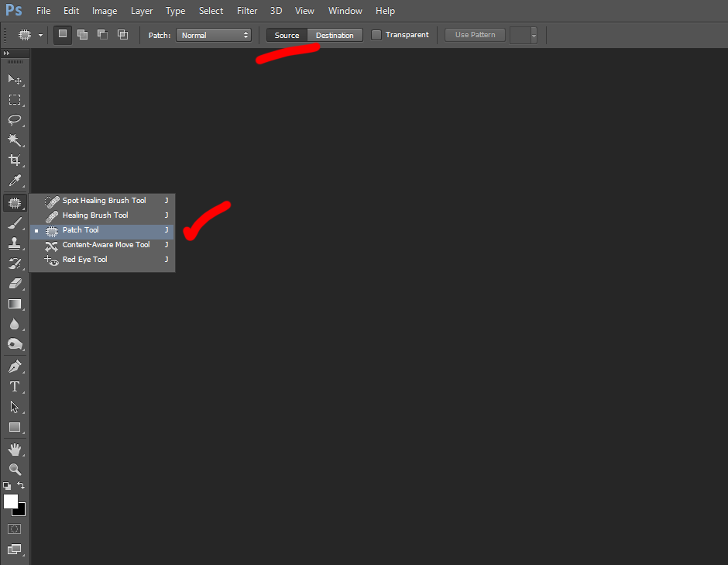Click the Use Pattern button
The image size is (728, 565).
click(x=474, y=34)
